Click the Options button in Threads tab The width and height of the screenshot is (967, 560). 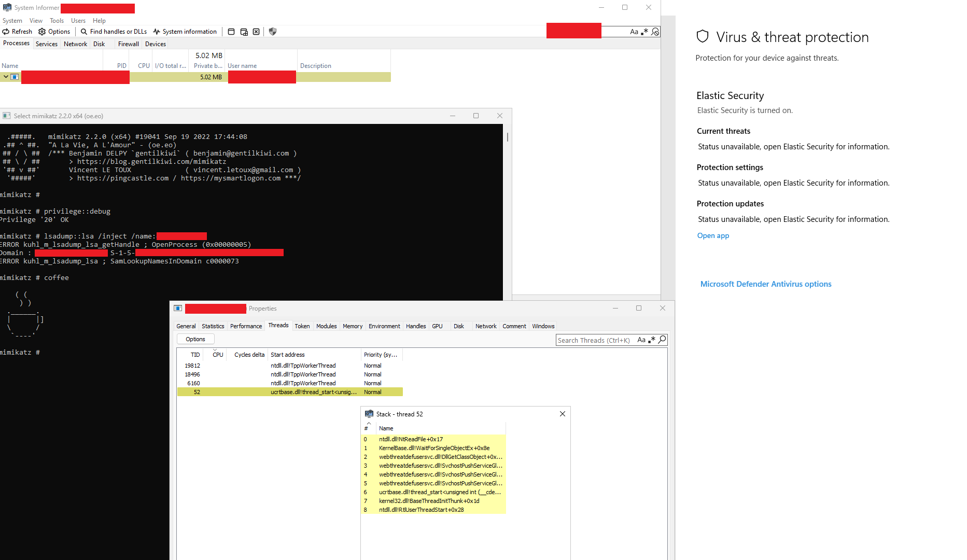click(x=195, y=339)
